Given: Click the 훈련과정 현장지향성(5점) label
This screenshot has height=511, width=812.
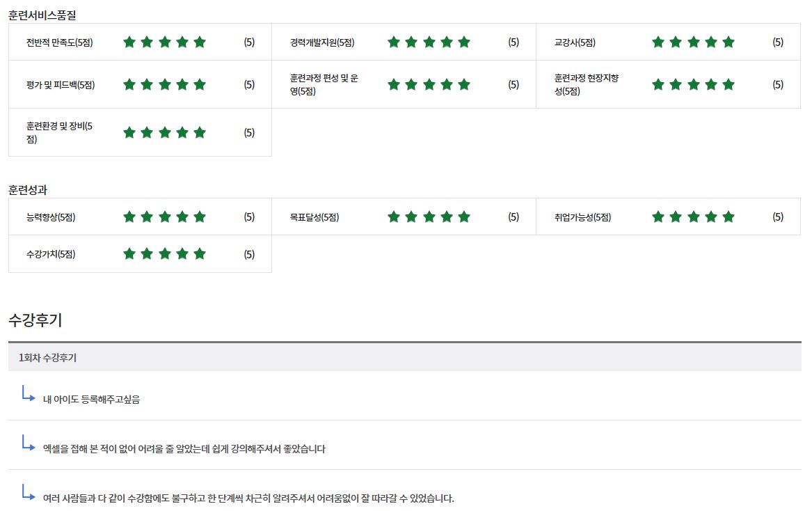Looking at the screenshot, I should click(x=586, y=84).
